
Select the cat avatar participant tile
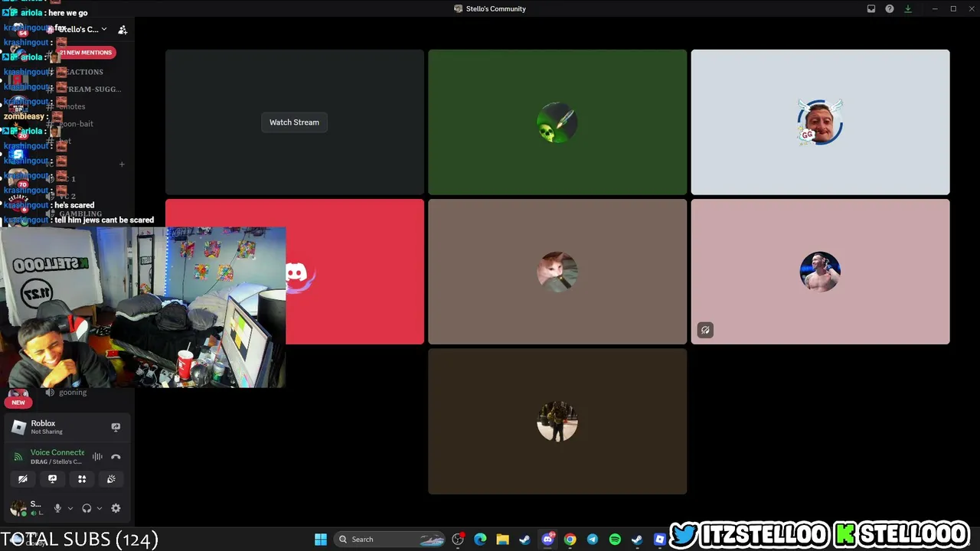click(557, 272)
